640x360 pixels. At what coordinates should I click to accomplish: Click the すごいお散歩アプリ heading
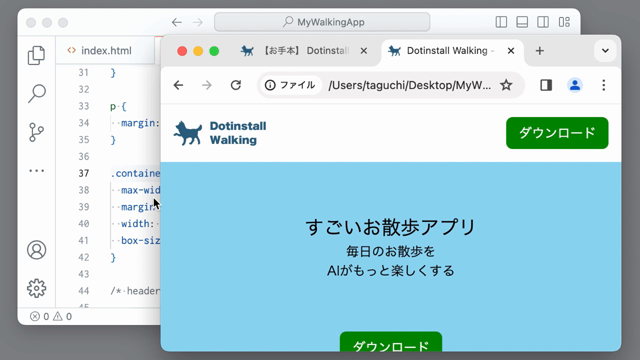pos(391,227)
